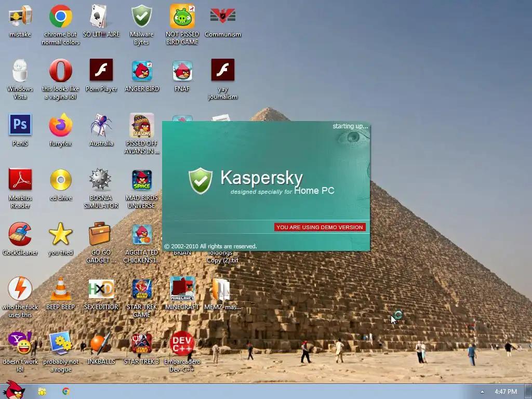Expand the hidden system tray icons arrow
This screenshot has width=532, height=399.
click(x=483, y=392)
